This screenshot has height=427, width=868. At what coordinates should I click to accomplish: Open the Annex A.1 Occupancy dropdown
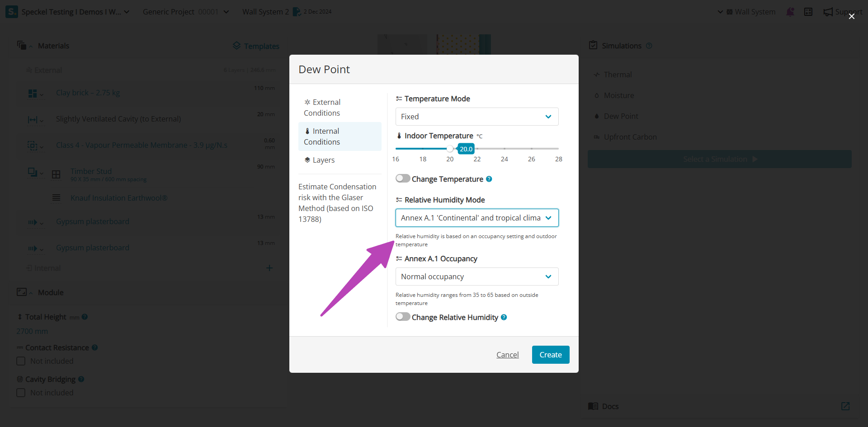coord(477,277)
